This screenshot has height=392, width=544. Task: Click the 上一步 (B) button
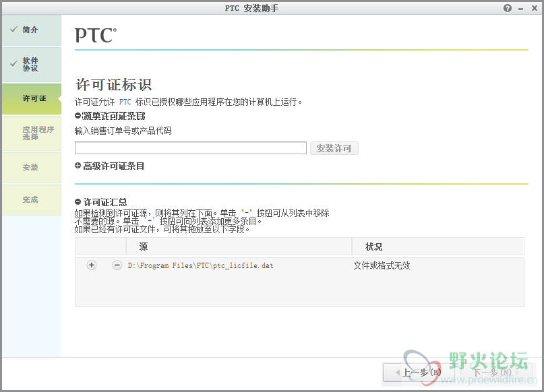pos(420,372)
